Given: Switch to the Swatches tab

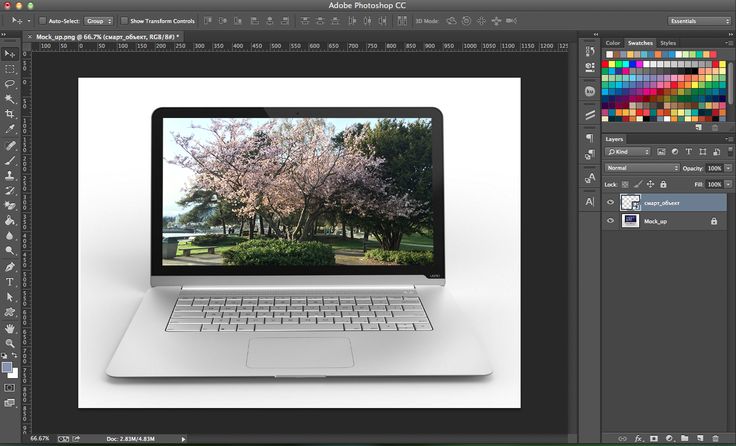Looking at the screenshot, I should point(640,43).
